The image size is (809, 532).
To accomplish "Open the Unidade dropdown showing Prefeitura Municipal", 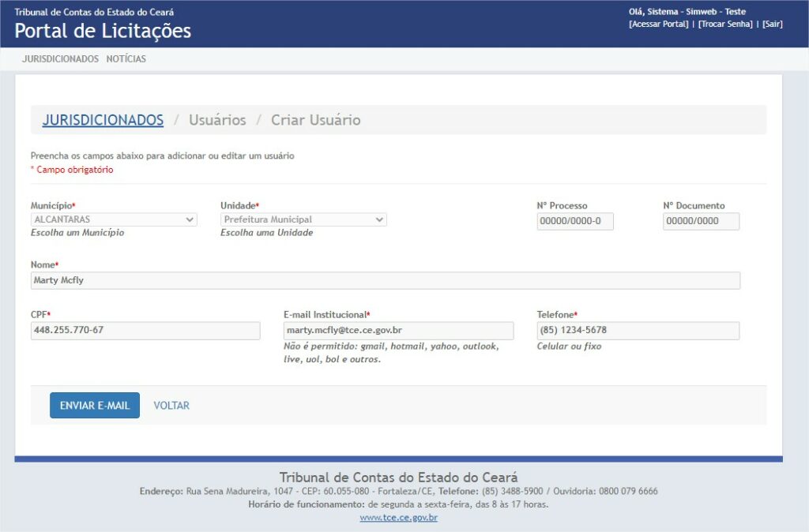I will click(303, 219).
